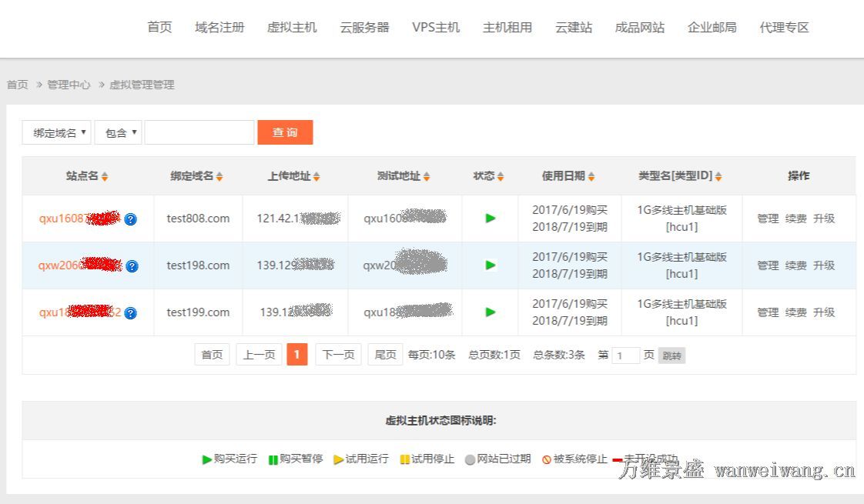Click 操作 column header

pos(799,175)
